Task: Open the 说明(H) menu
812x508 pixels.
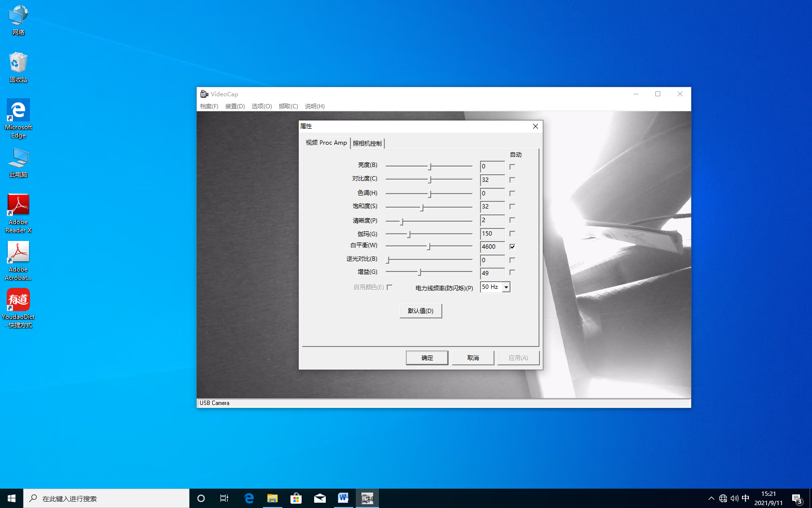Action: click(x=315, y=106)
